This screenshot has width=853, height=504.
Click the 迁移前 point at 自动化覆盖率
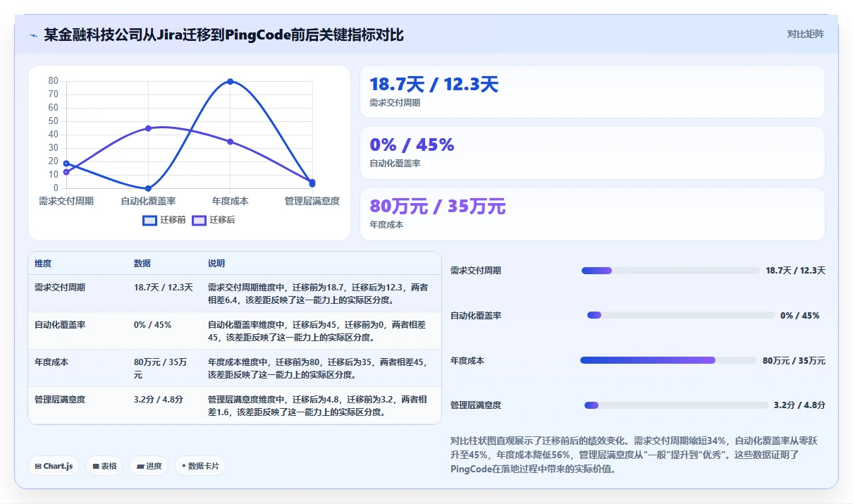(148, 188)
